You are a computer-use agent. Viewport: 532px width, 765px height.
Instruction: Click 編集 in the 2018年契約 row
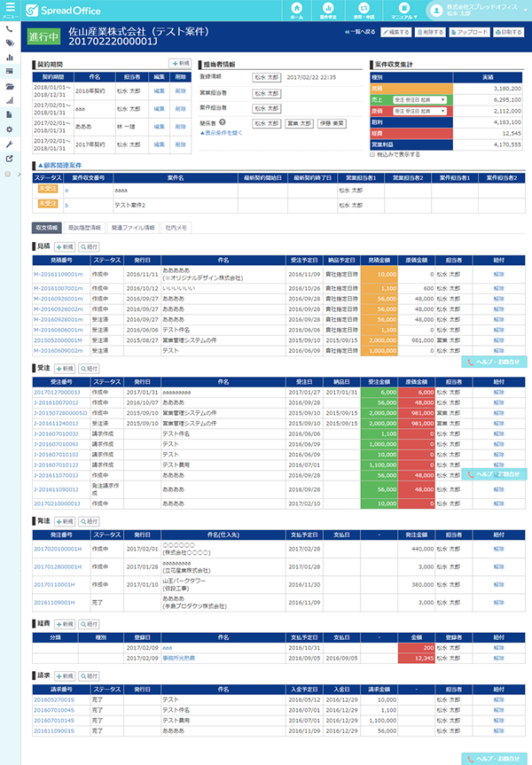pyautogui.click(x=159, y=90)
